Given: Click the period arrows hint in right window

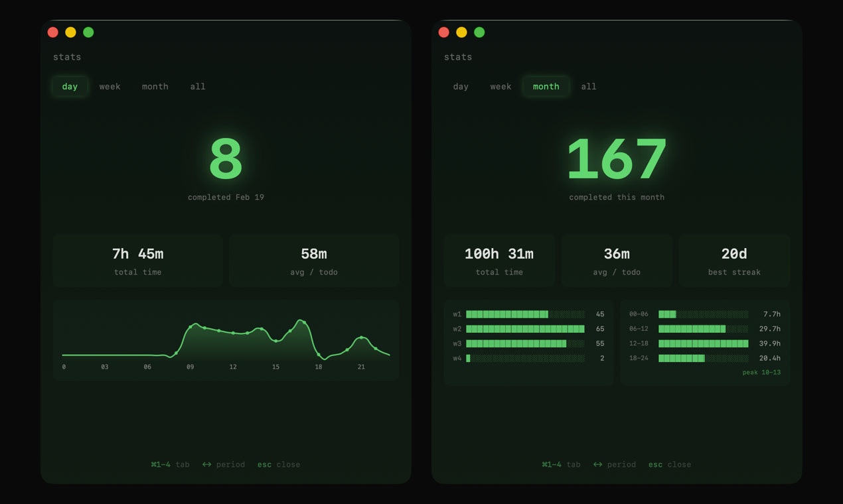Looking at the screenshot, I should [x=615, y=464].
